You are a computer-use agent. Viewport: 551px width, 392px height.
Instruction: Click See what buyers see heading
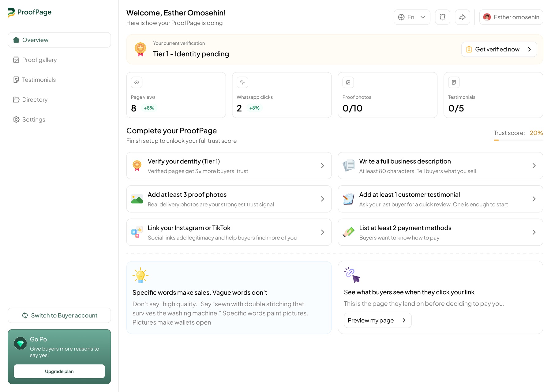click(409, 292)
